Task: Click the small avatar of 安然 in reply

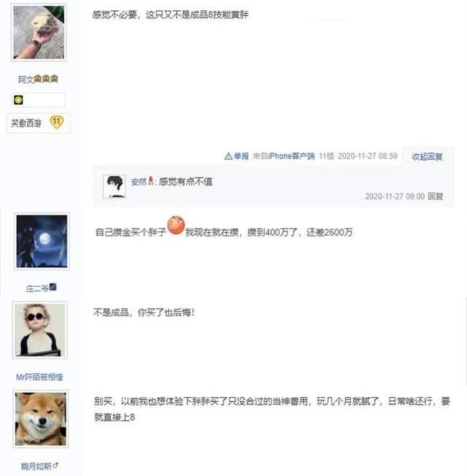Action: [x=114, y=186]
